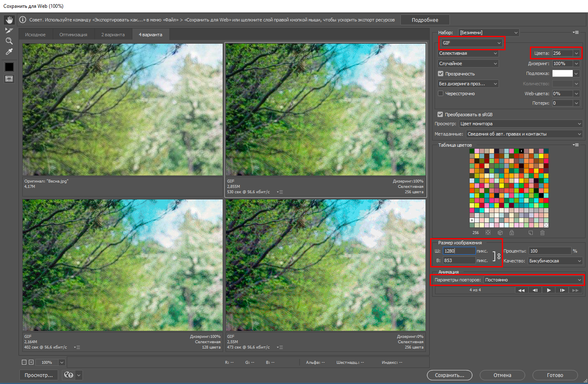588x384 pixels.
Task: Jump to last animation frame
Action: tap(575, 290)
